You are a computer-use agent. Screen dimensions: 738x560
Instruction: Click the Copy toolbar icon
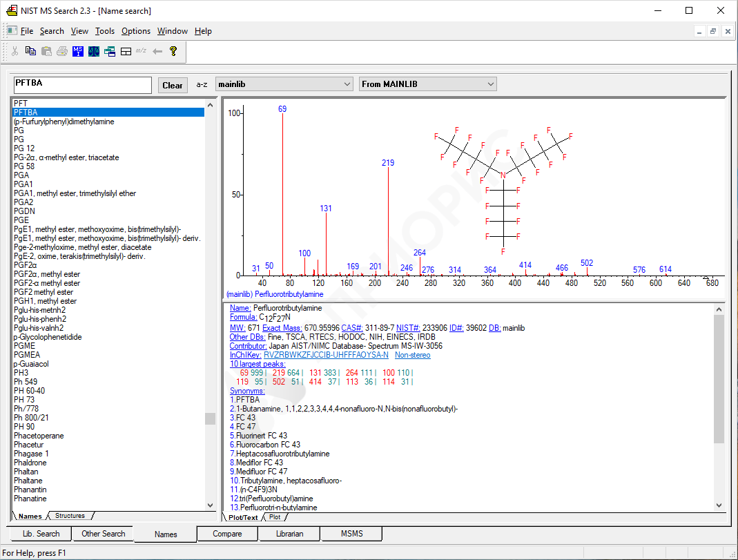[x=30, y=51]
